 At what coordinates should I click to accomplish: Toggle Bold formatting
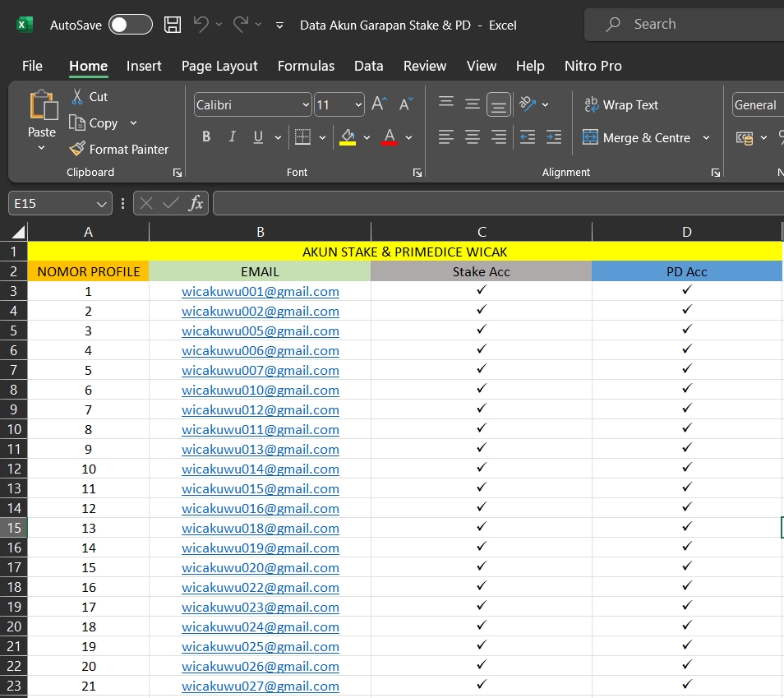click(x=206, y=136)
